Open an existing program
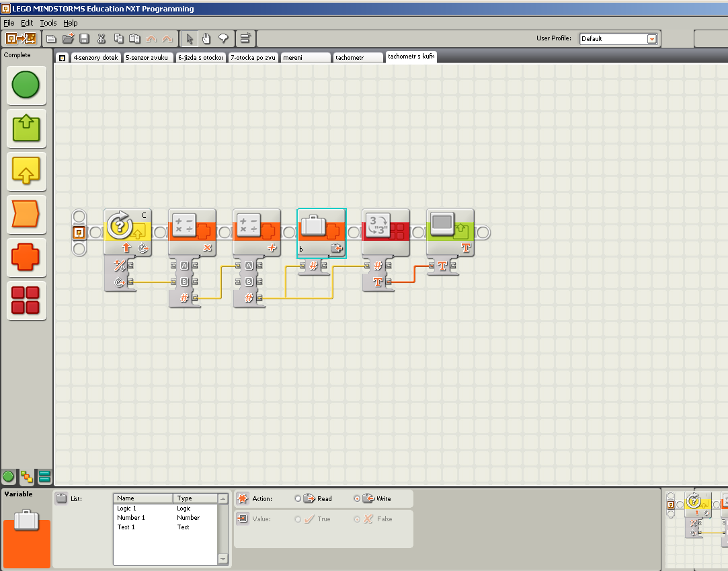 pyautogui.click(x=69, y=38)
